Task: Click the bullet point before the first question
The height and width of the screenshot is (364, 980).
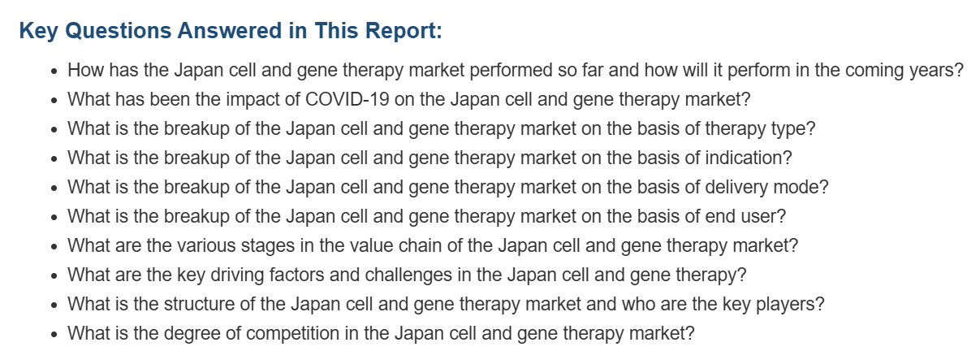Action: tap(54, 71)
